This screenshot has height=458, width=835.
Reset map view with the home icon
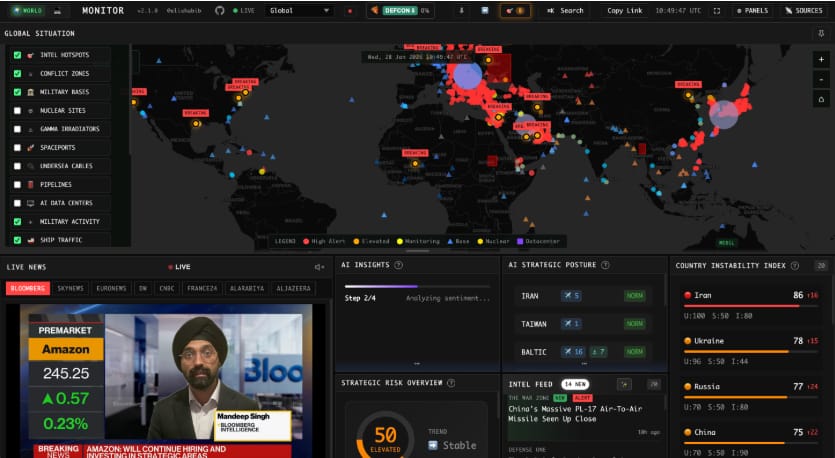[820, 99]
